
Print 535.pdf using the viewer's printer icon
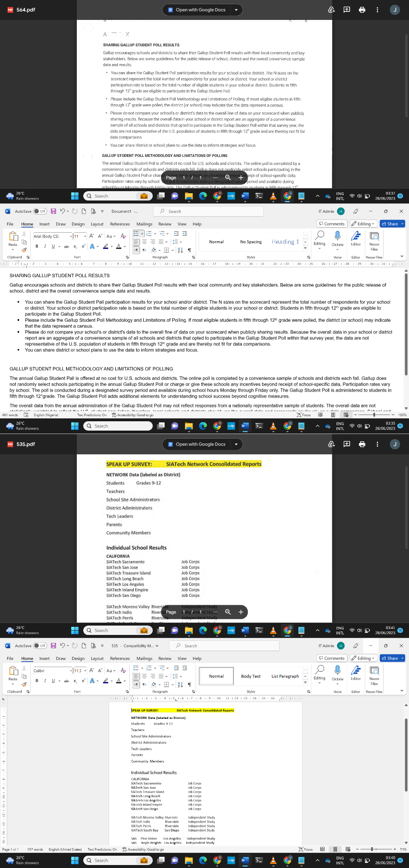[362, 444]
